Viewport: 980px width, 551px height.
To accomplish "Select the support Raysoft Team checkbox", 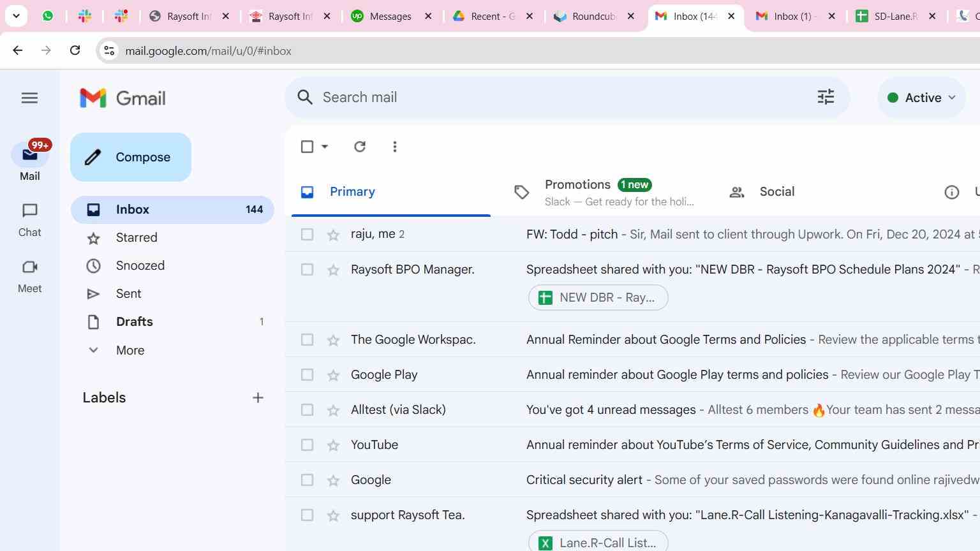I will [307, 515].
